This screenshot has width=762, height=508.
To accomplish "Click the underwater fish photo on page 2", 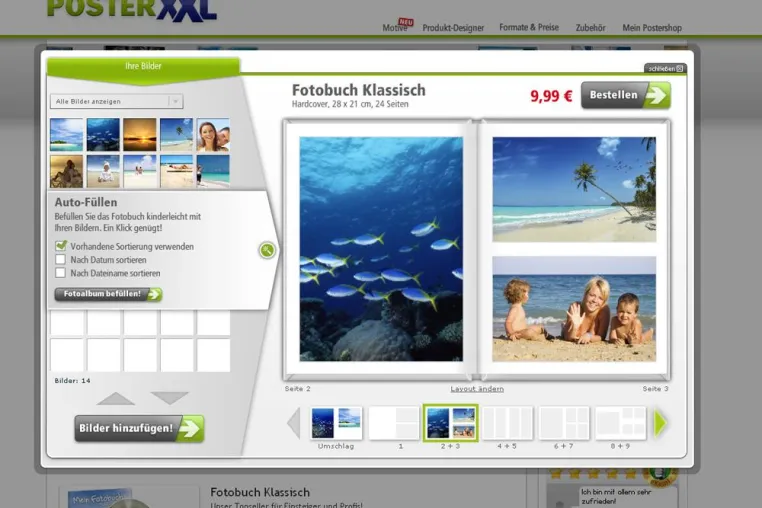I will coord(381,249).
